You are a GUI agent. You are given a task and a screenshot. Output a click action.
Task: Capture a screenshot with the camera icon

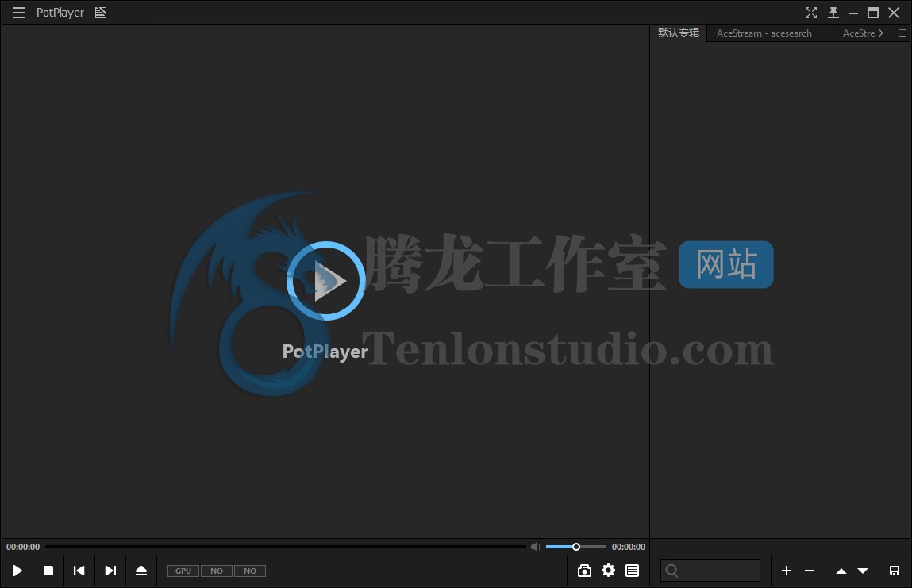point(584,571)
